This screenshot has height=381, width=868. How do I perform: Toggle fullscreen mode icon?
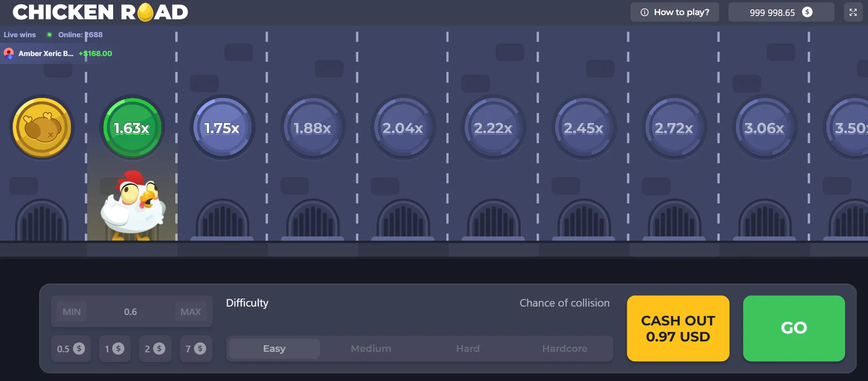pyautogui.click(x=853, y=12)
